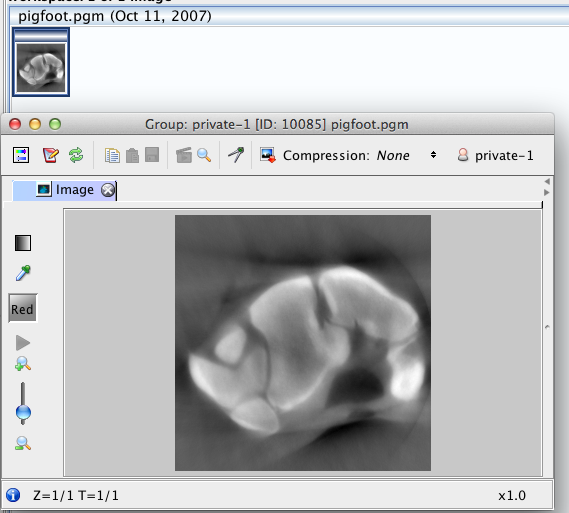Maximize the viewer with green button
The height and width of the screenshot is (513, 569).
tap(55, 124)
